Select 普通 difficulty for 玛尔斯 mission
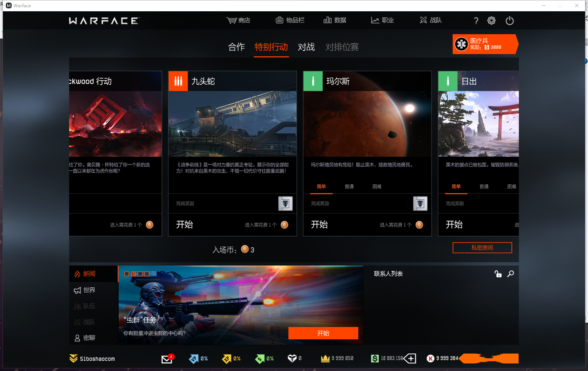 [x=349, y=187]
